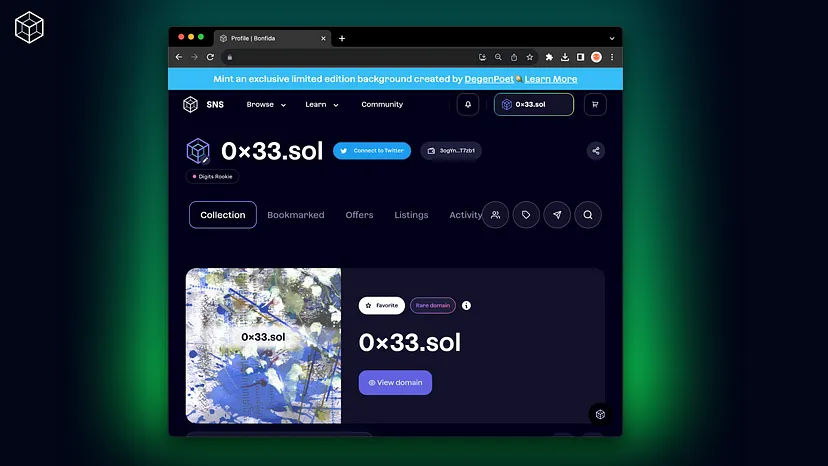The height and width of the screenshot is (466, 828).
Task: Switch to the Activity tab
Action: click(465, 215)
